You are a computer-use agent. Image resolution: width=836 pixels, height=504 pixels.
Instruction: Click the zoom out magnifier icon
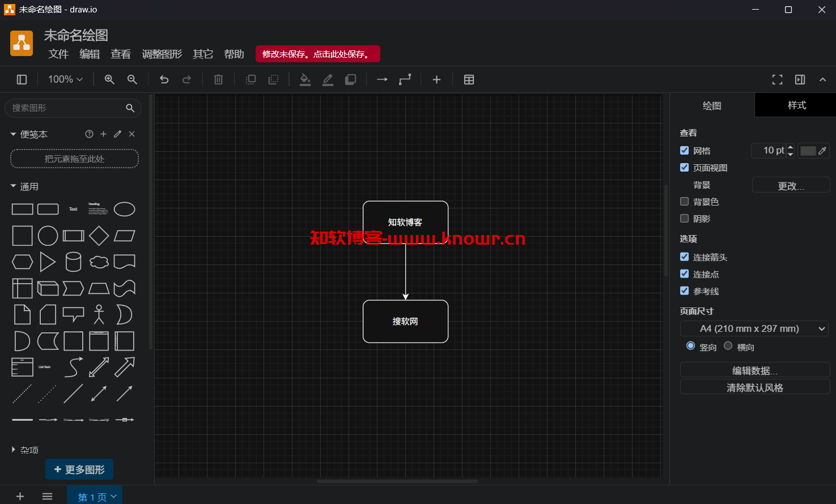point(132,80)
